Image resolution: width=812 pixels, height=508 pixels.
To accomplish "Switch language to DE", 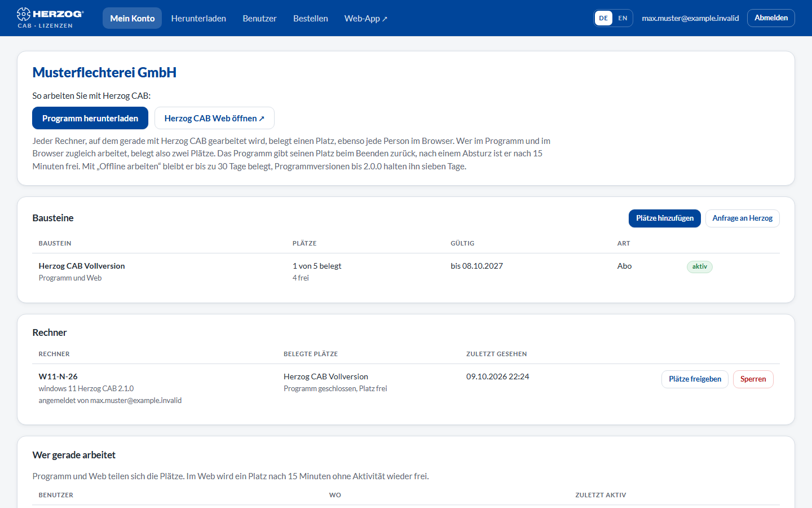I will 603,18.
